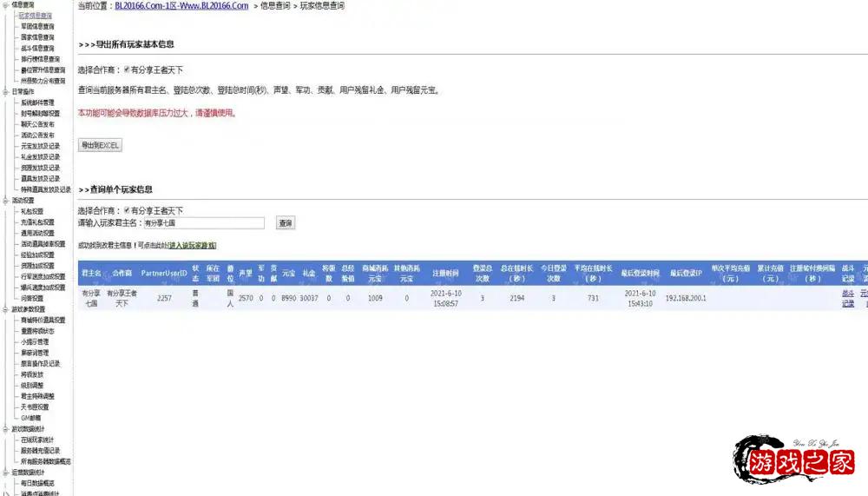Select the 礼金 value 30037
Viewport: 868px width, 496px height.
pyautogui.click(x=309, y=298)
